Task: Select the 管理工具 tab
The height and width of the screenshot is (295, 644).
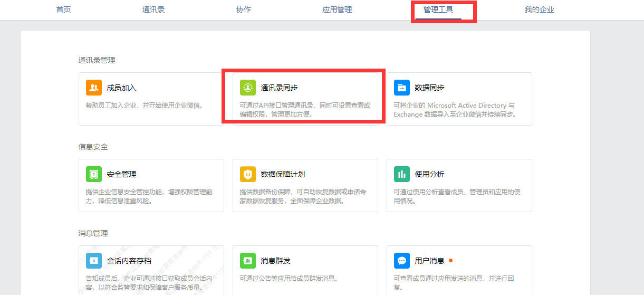Action: 438,9
